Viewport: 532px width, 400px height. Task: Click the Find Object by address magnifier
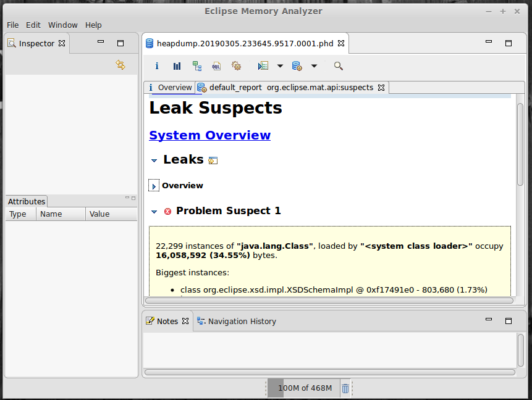click(x=338, y=66)
